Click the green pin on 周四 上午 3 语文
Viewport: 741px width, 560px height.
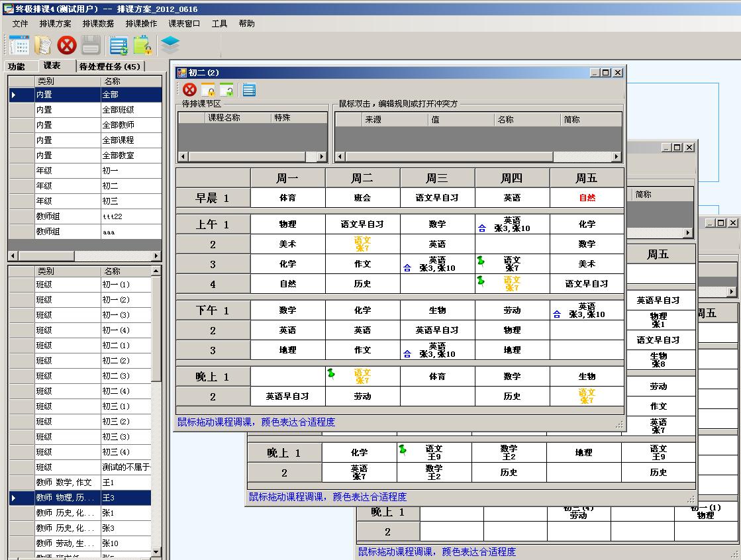click(x=481, y=261)
